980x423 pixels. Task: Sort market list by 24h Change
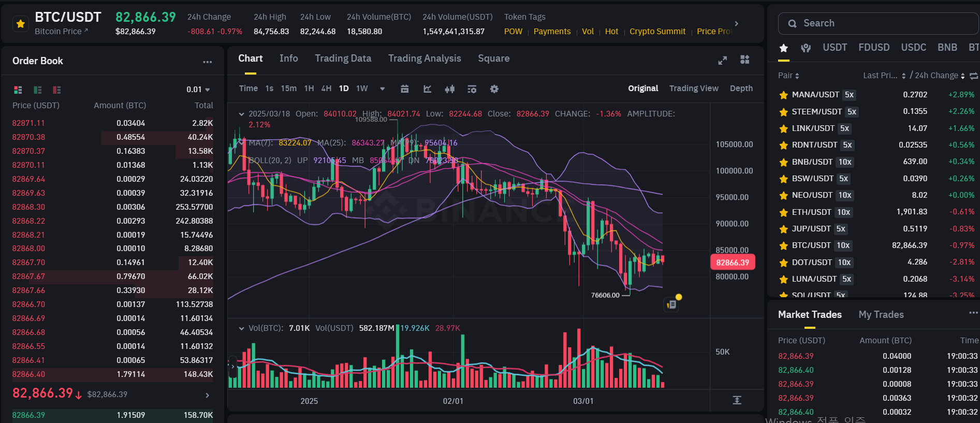pyautogui.click(x=940, y=76)
